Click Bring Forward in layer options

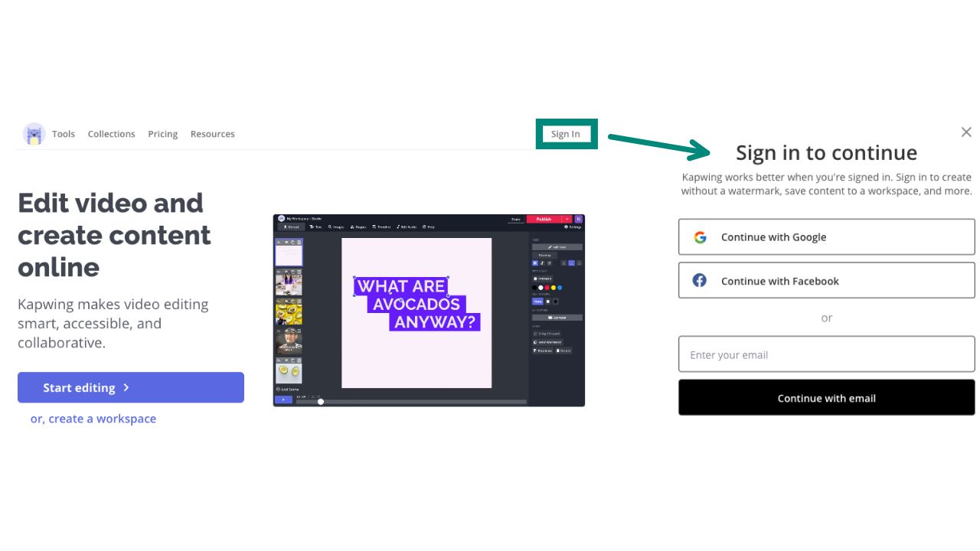[547, 334]
